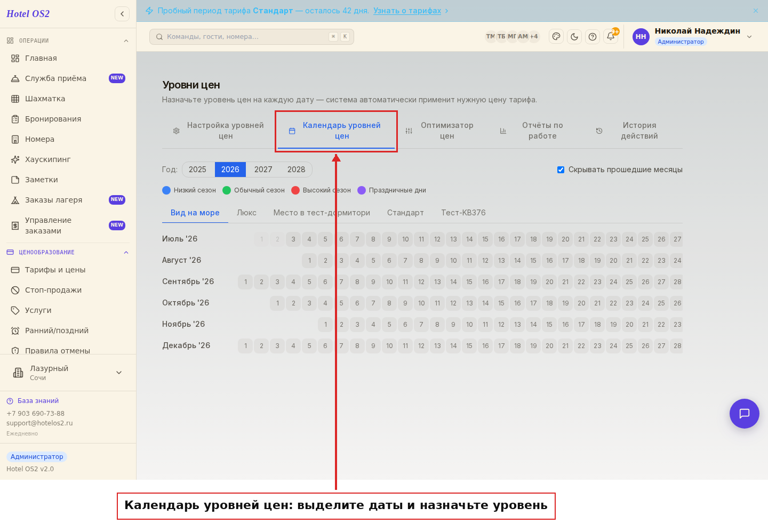Open Номера section
Image resolution: width=768 pixels, height=532 pixels.
(68, 139)
